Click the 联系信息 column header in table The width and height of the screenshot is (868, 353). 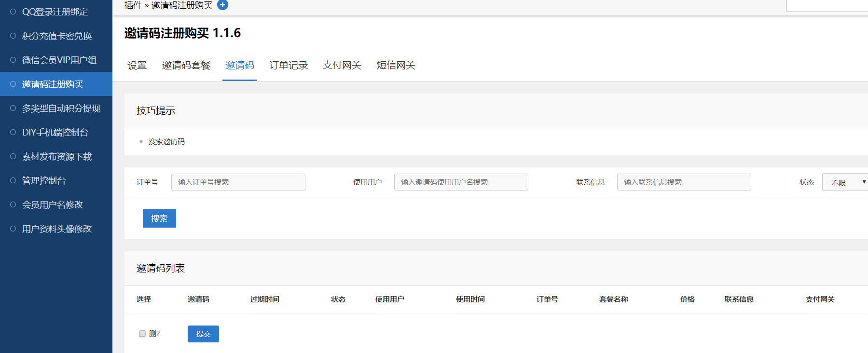pos(739,299)
